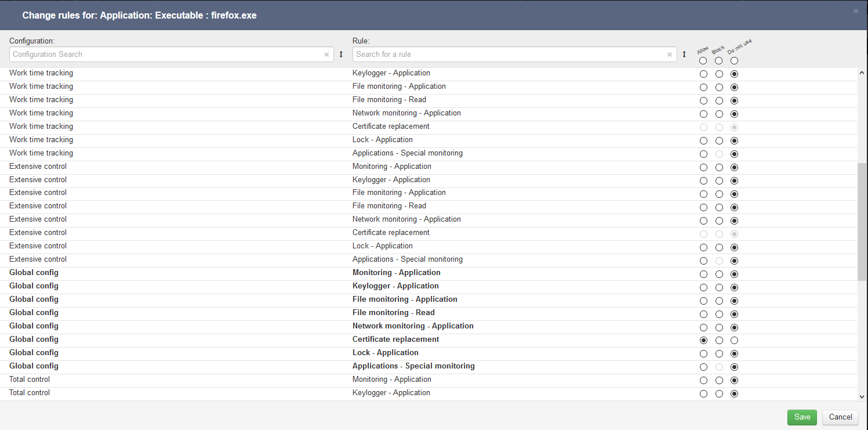The height and width of the screenshot is (430, 868).
Task: Select header Do not use radio for all
Action: [735, 61]
